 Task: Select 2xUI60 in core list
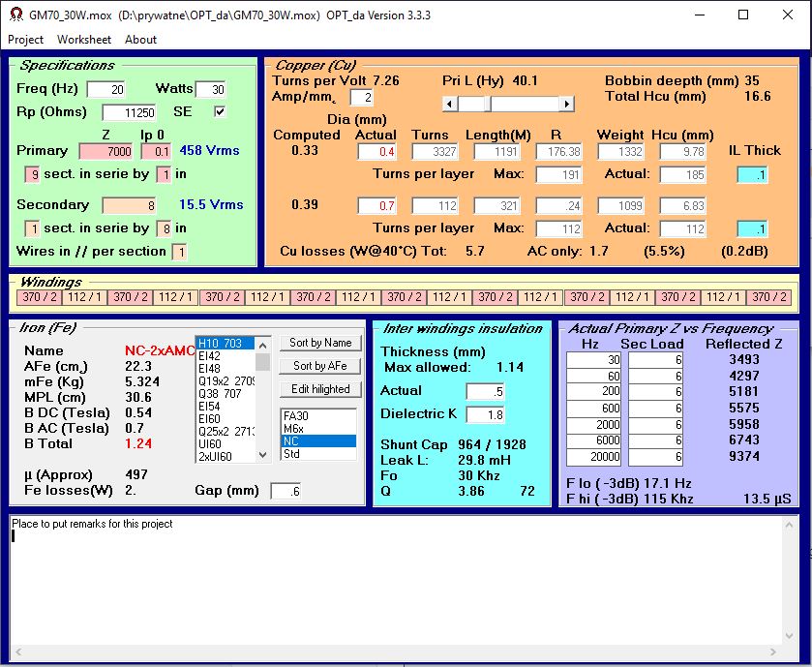click(226, 456)
